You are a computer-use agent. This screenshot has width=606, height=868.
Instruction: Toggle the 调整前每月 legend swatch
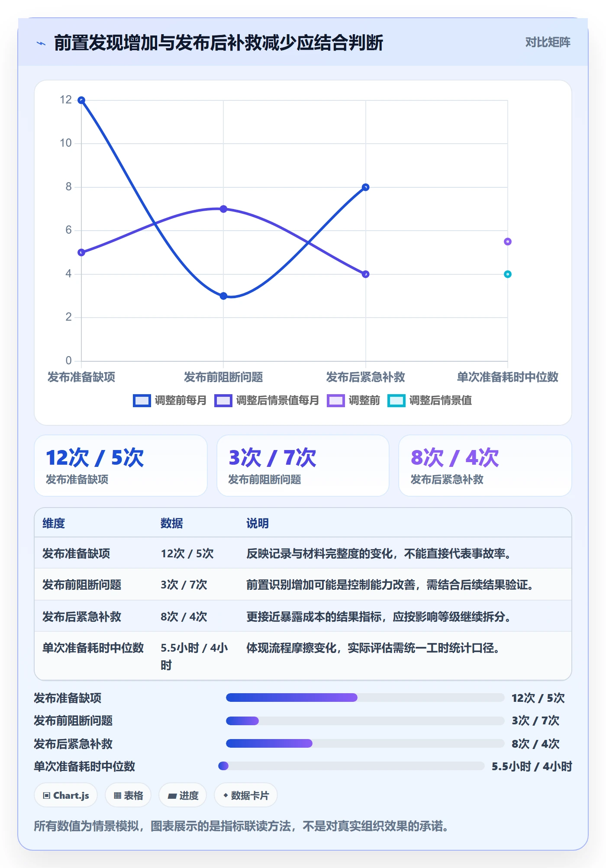point(142,400)
